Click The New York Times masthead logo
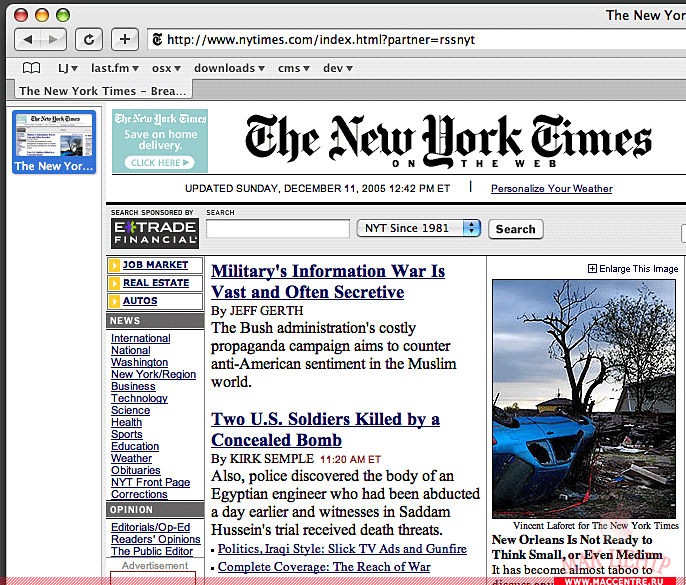The height and width of the screenshot is (585, 686). point(448,141)
